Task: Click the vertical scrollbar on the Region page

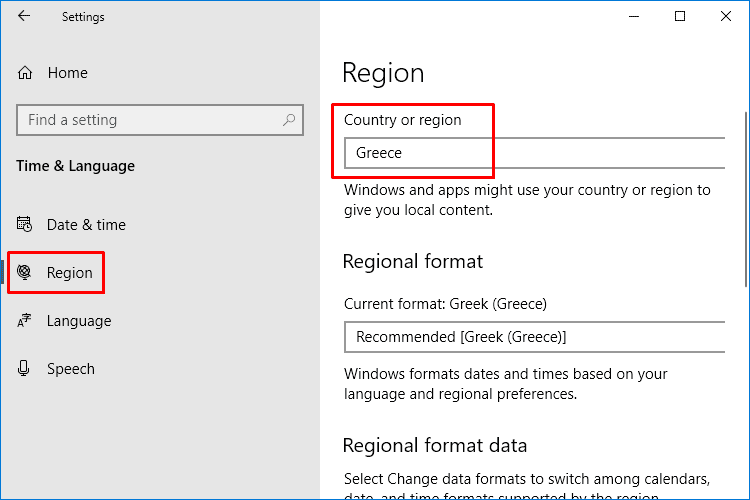Action: [x=746, y=200]
